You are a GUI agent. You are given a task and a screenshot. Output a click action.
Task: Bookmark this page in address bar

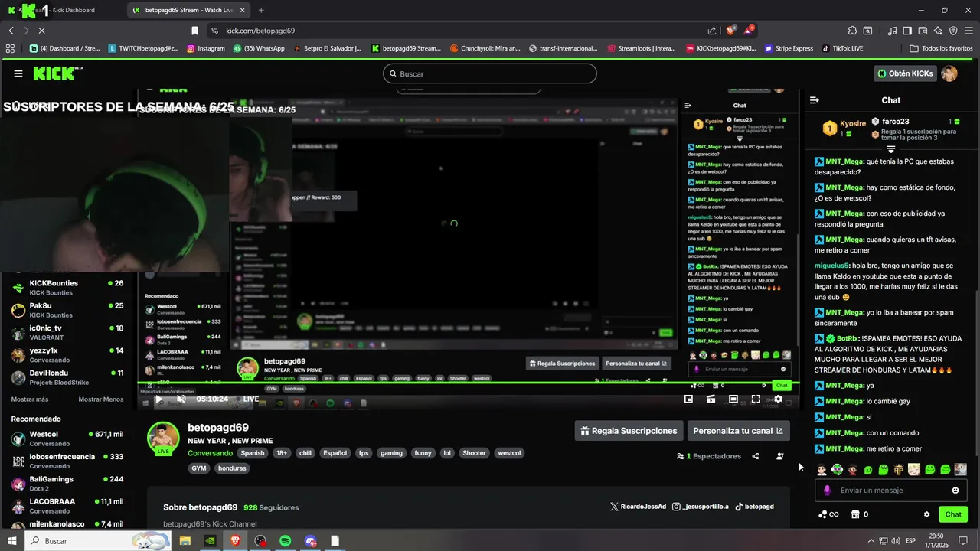click(x=194, y=31)
